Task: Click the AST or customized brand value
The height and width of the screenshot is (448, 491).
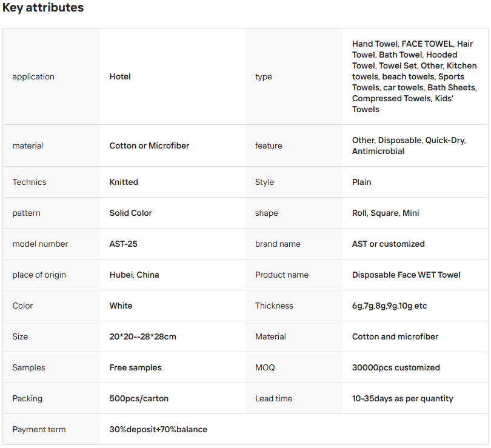Action: [388, 244]
